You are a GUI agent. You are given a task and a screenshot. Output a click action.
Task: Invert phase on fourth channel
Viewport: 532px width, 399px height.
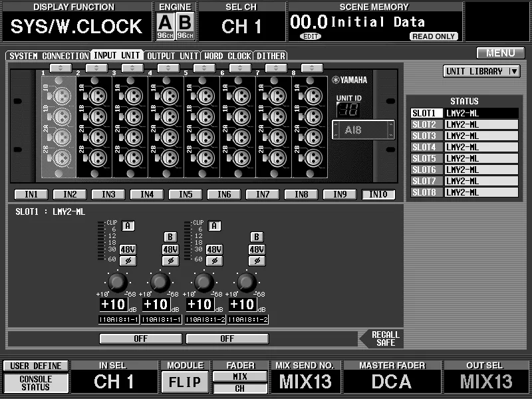click(257, 261)
